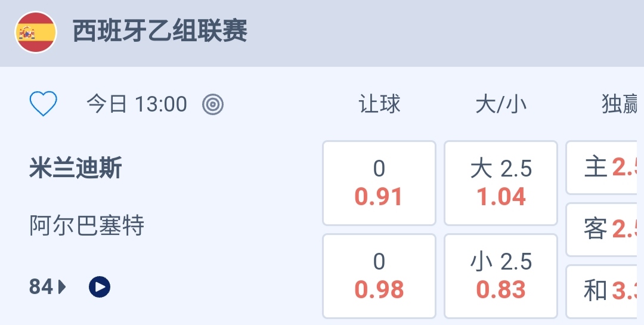This screenshot has width=644, height=325.
Task: Favorite the match with the heart icon
Action: click(44, 104)
